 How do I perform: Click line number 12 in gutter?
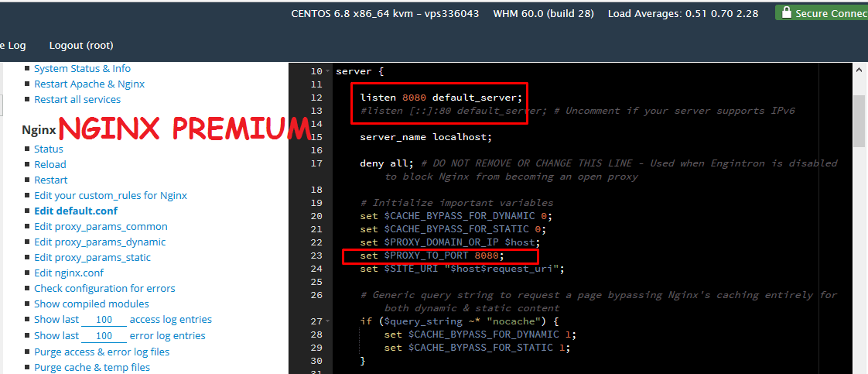coord(316,98)
